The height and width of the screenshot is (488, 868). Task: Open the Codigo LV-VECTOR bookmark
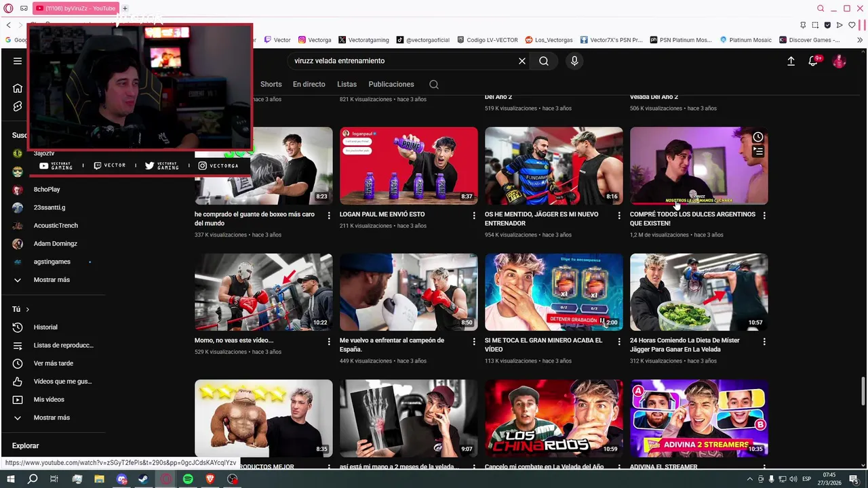(488, 40)
